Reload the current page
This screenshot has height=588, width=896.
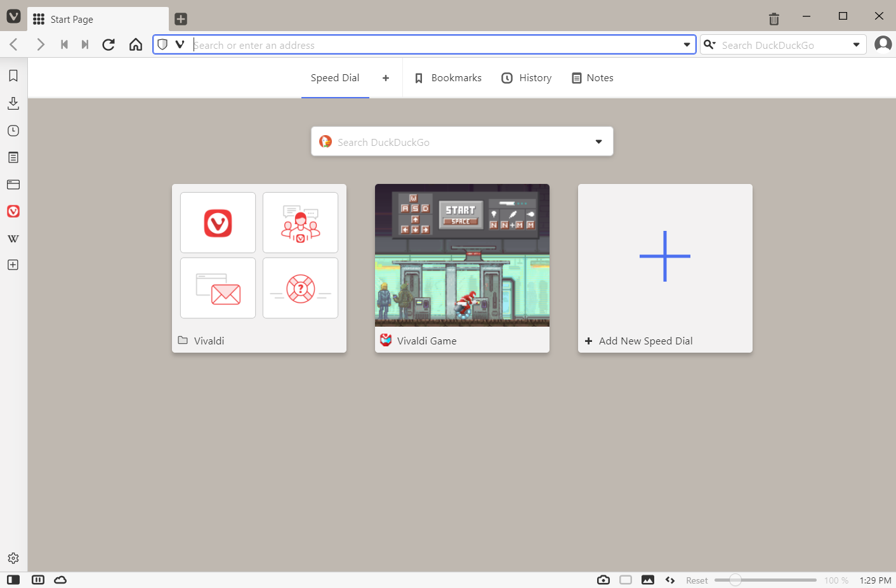109,44
